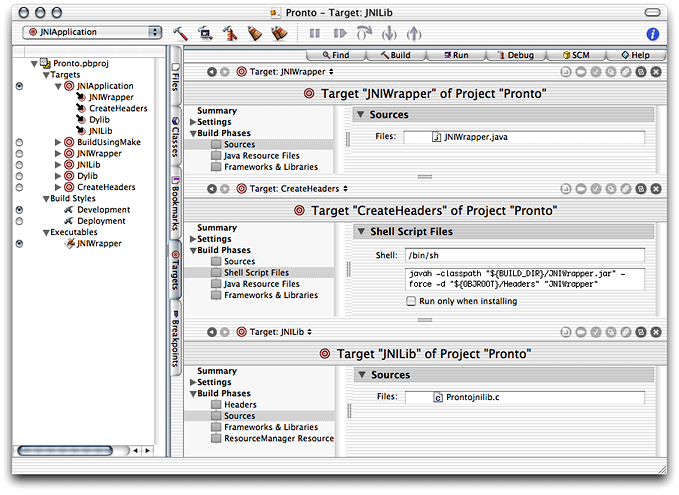Select the top-level CreateHeaders target radio button
Image resolution: width=679 pixels, height=495 pixels.
tap(19, 188)
